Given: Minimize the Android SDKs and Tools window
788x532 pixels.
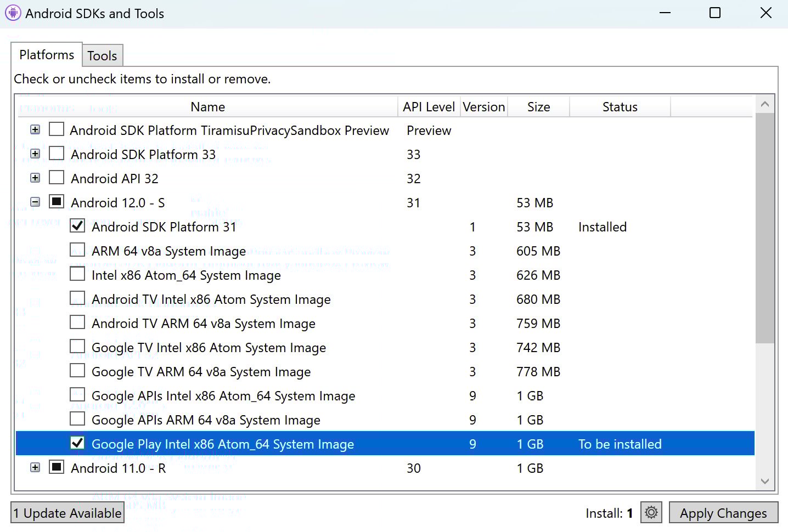Looking at the screenshot, I should point(665,13).
